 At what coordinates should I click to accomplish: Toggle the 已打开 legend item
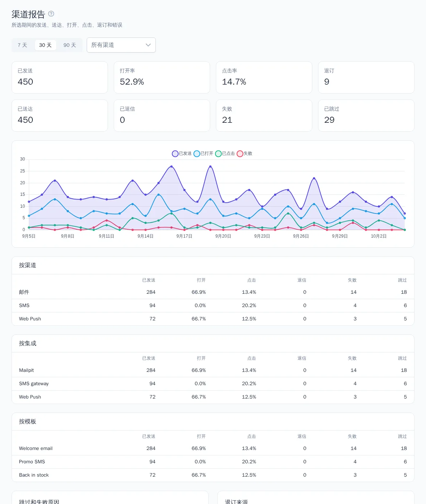point(204,153)
